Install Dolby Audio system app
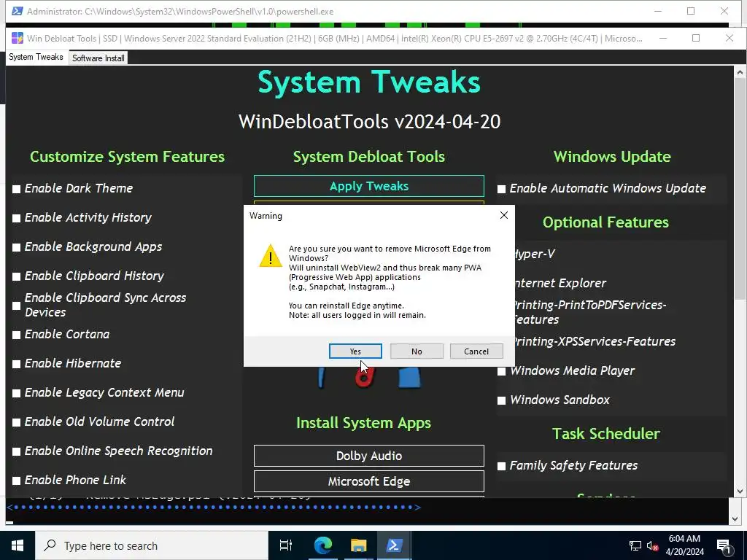 click(369, 456)
